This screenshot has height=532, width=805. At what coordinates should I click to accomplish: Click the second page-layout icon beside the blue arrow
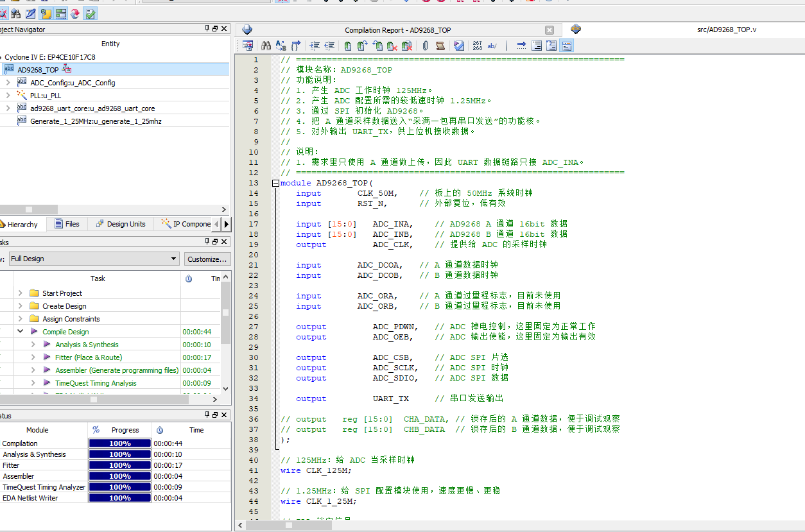(551, 46)
